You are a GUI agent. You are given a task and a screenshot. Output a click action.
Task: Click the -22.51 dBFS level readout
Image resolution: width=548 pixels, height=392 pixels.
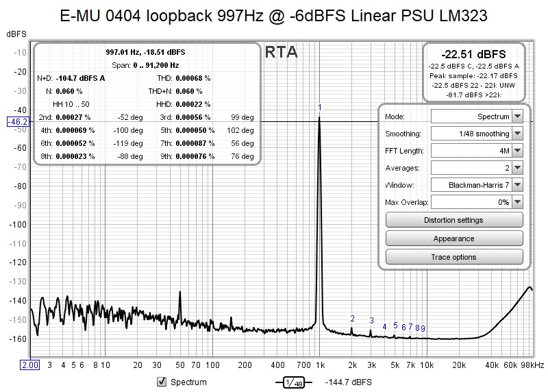click(x=473, y=54)
